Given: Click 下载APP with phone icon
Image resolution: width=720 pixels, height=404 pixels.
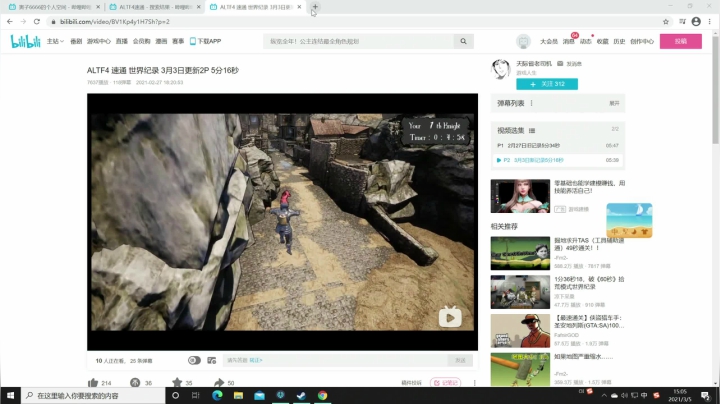Looking at the screenshot, I should pyautogui.click(x=206, y=41).
